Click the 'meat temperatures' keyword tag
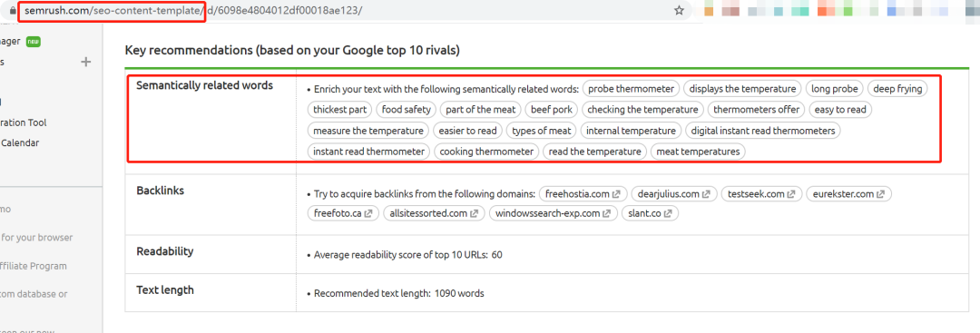The image size is (980, 333). coord(698,152)
